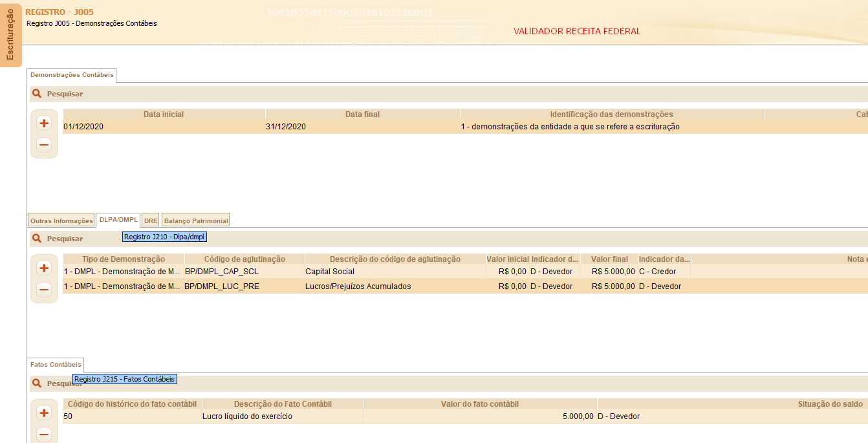Open search in the Demonstrações Contábeis panel
The height and width of the screenshot is (443, 868).
pyautogui.click(x=36, y=93)
